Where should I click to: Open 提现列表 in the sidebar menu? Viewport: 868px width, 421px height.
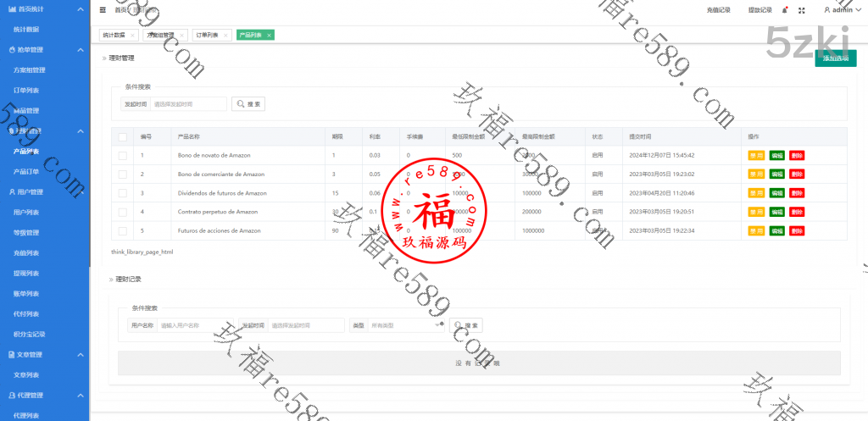click(x=26, y=273)
